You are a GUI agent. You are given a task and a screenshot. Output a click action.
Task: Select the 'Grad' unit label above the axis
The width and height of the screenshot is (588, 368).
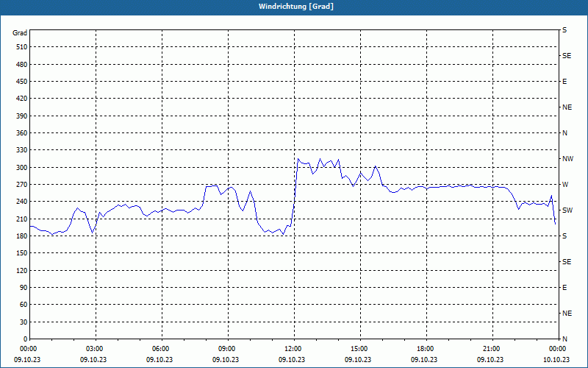click(20, 33)
